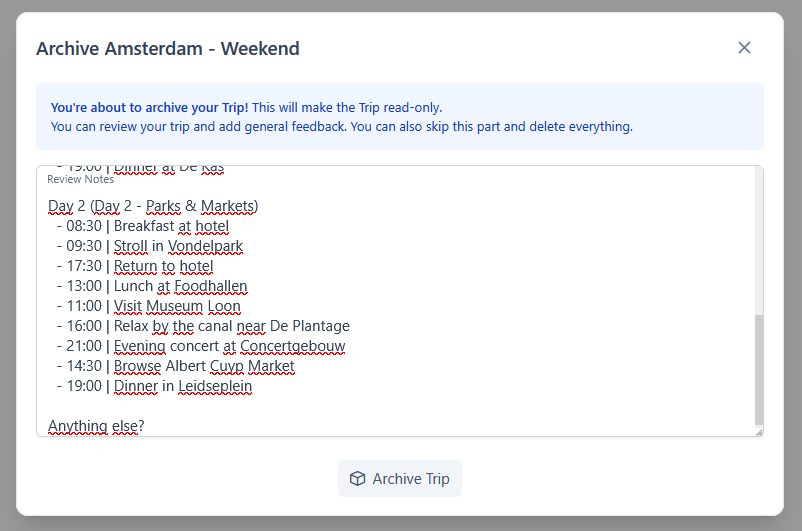Image resolution: width=802 pixels, height=531 pixels.
Task: Click the textarea scrollbar thumb
Action: coord(758,370)
